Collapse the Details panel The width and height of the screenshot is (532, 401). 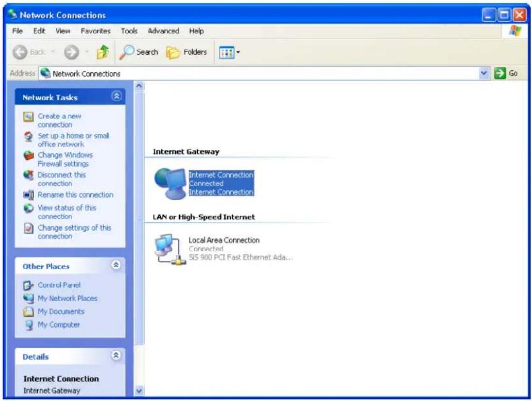pyautogui.click(x=116, y=355)
